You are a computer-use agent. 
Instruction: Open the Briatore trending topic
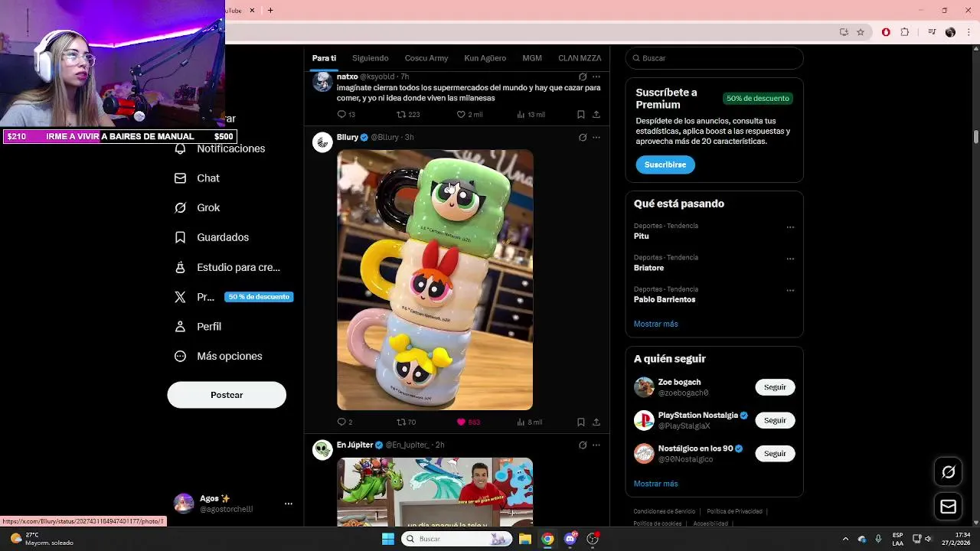(648, 268)
